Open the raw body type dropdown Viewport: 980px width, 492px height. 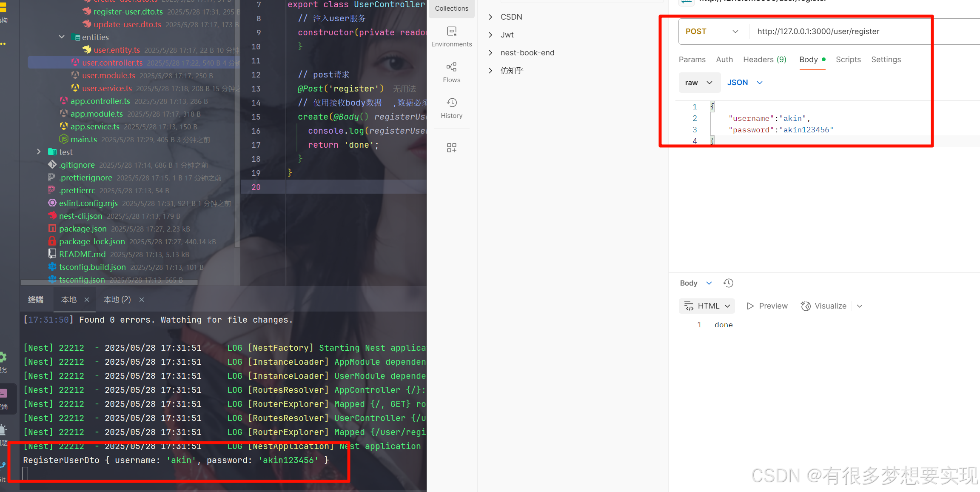[699, 83]
